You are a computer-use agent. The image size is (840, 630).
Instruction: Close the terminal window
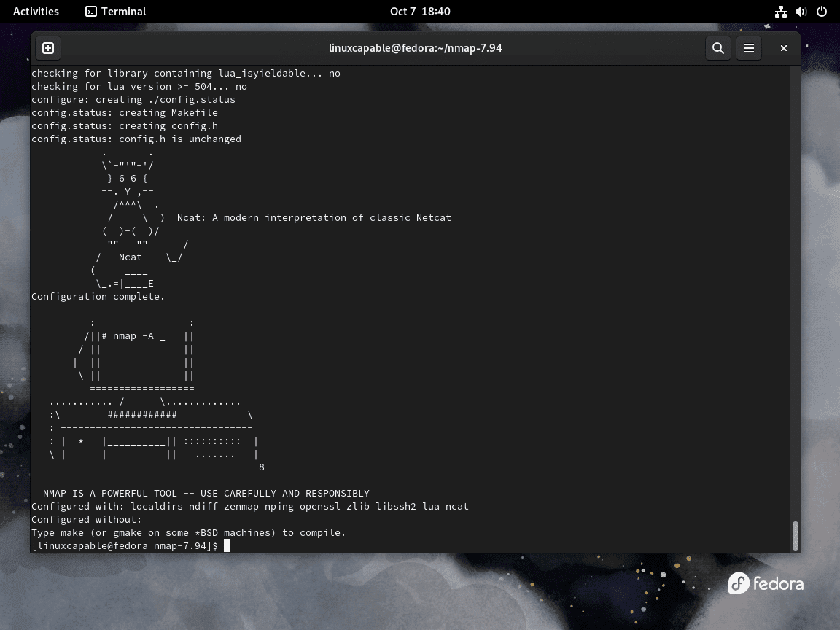783,48
